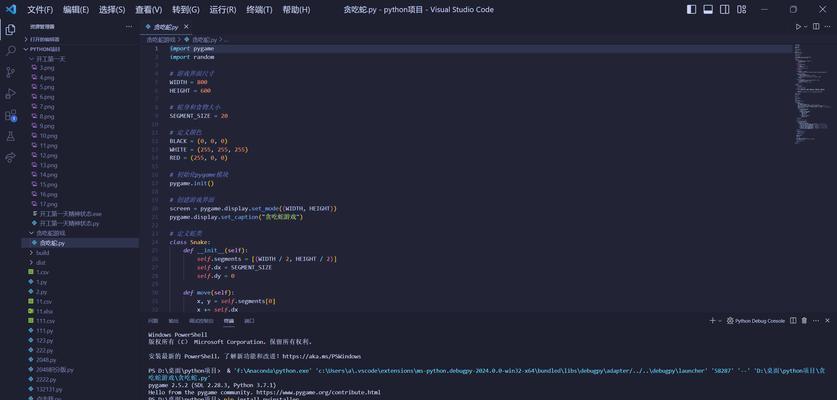Run the Python file with play button
The image size is (837, 400).
[x=799, y=27]
